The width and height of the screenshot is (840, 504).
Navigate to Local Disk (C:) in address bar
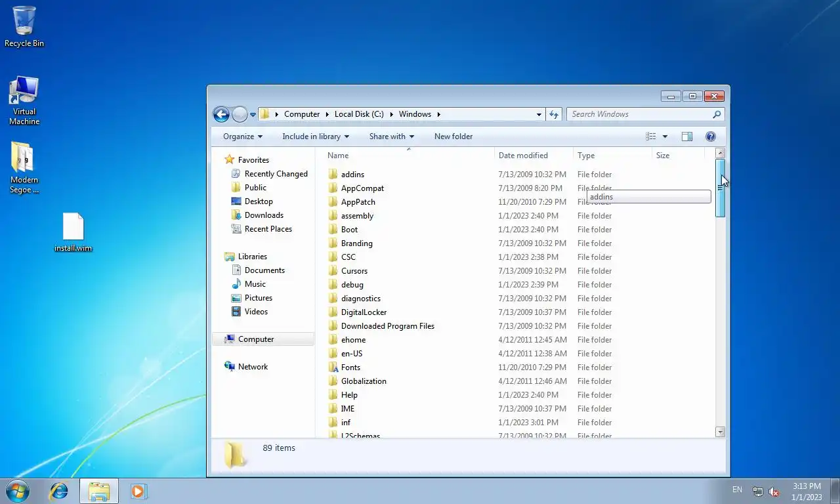point(359,114)
